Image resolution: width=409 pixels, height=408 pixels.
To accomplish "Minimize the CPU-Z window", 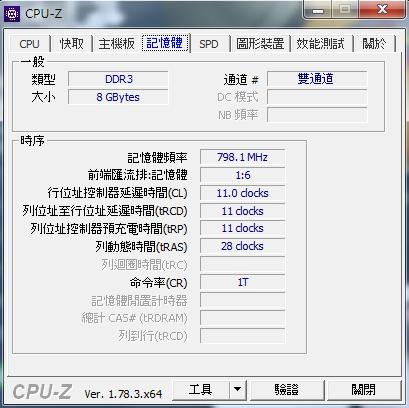I will tap(318, 10).
